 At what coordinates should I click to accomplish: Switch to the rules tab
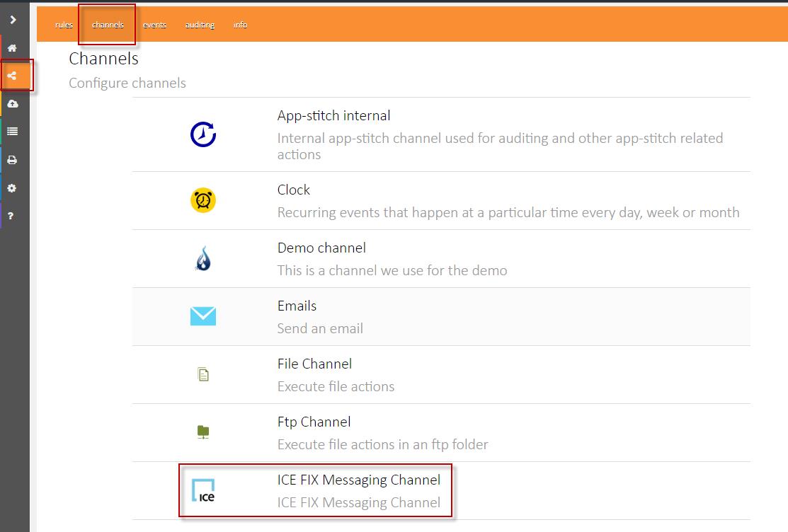click(x=64, y=25)
